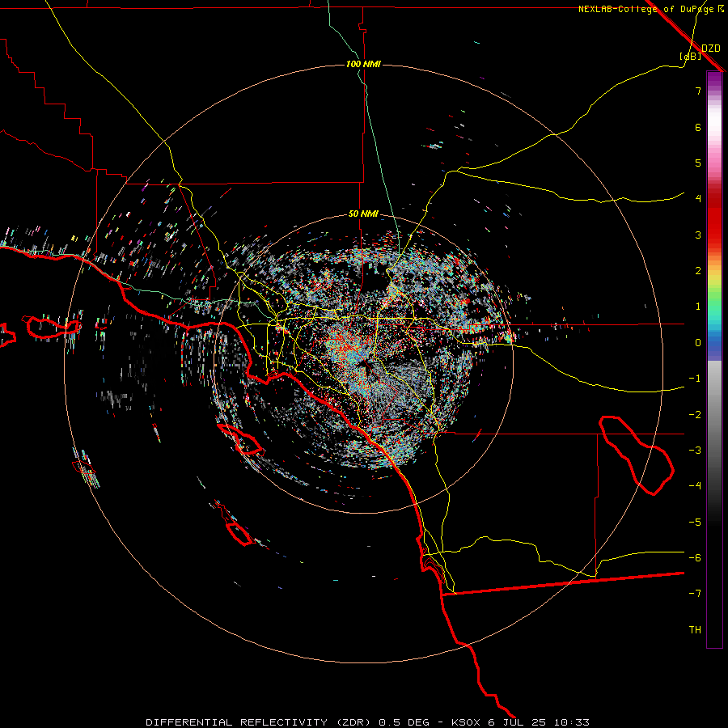
Task: Click the "DZD" product code label
Action: coord(711,49)
